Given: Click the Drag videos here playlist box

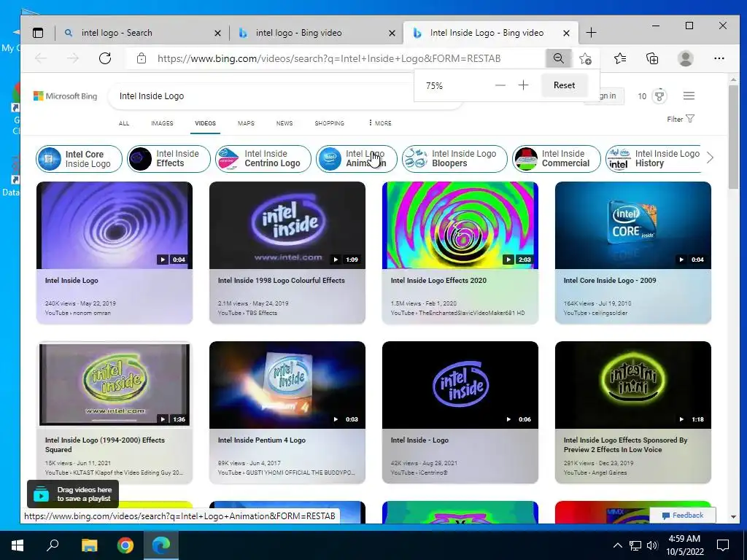Looking at the screenshot, I should pyautogui.click(x=73, y=494).
